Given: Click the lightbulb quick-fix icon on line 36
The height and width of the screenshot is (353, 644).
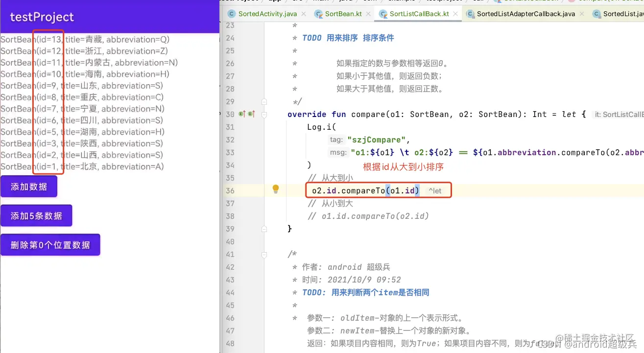Looking at the screenshot, I should click(x=275, y=188).
